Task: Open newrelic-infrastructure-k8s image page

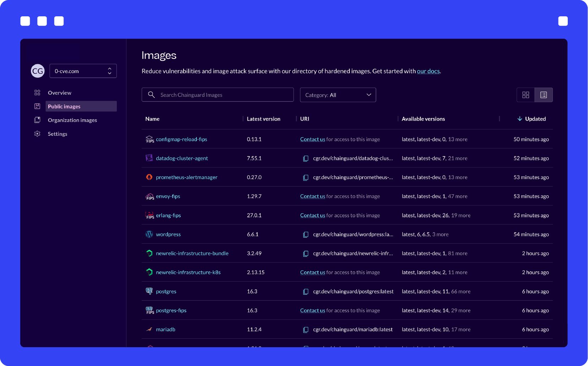Action: (x=188, y=272)
